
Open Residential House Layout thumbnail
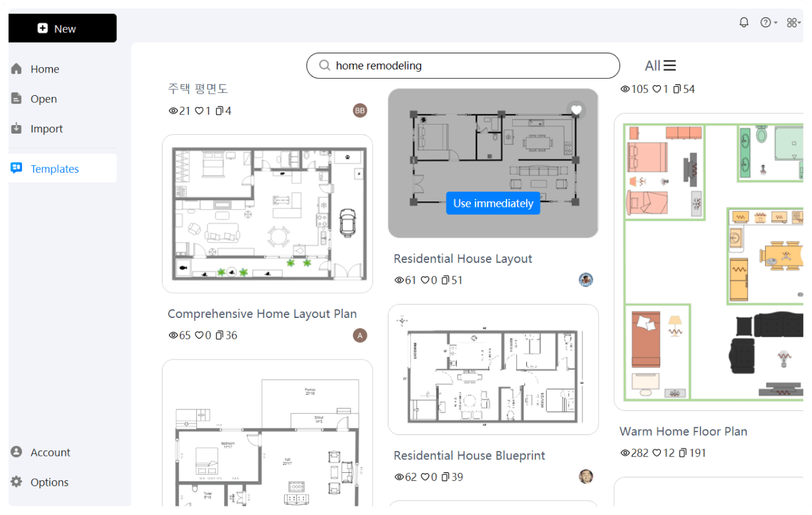493,163
